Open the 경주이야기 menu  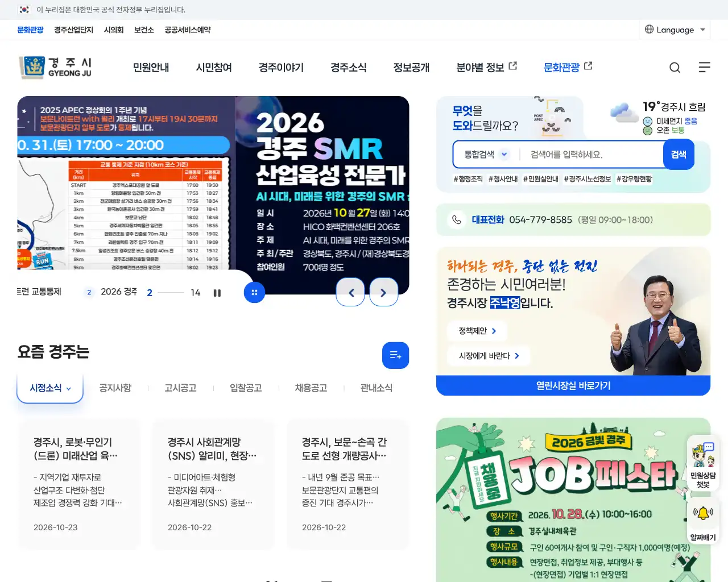[x=281, y=68]
